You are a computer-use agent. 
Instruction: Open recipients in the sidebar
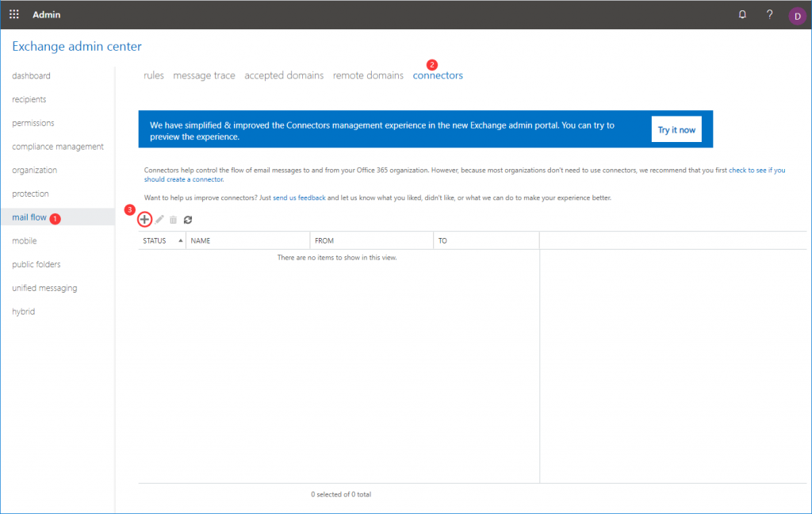(29, 99)
